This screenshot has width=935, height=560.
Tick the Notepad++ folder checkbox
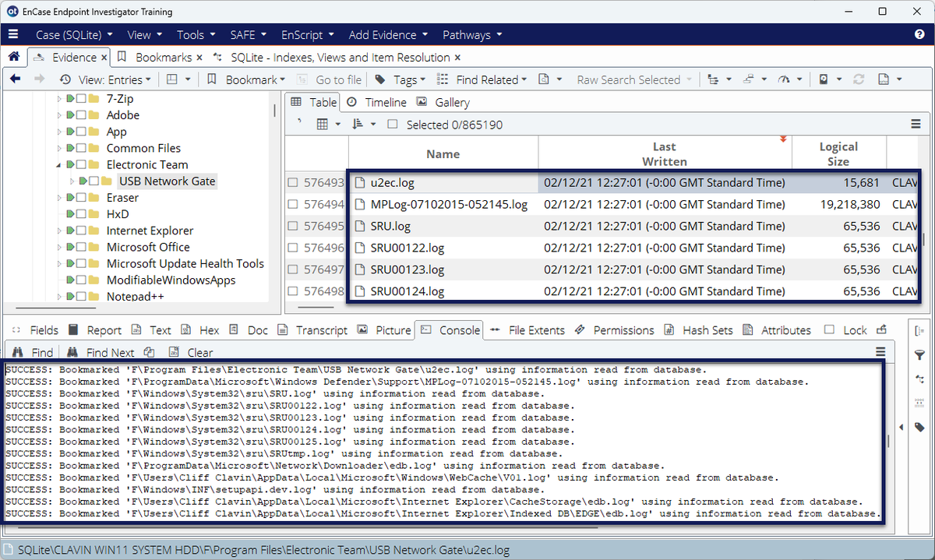click(80, 297)
